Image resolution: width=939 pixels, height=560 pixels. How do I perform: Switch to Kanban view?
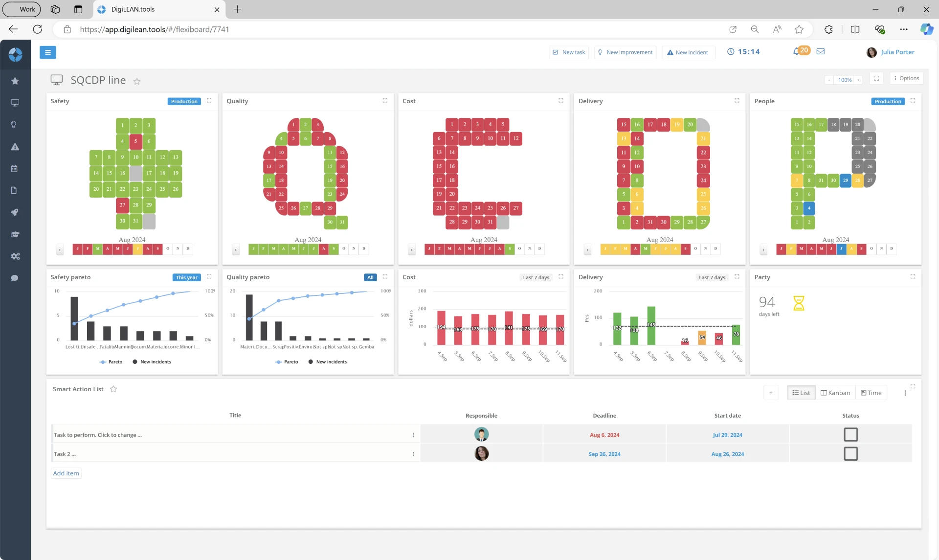[835, 393]
